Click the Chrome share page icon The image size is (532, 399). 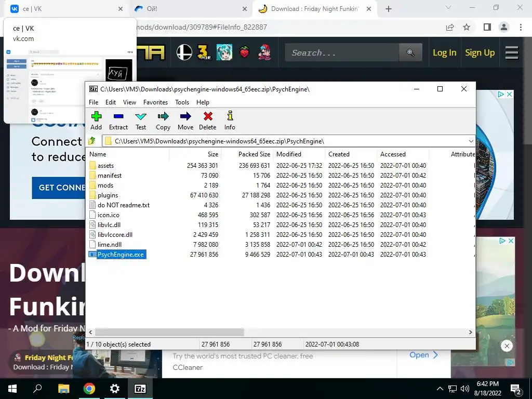coord(450,27)
